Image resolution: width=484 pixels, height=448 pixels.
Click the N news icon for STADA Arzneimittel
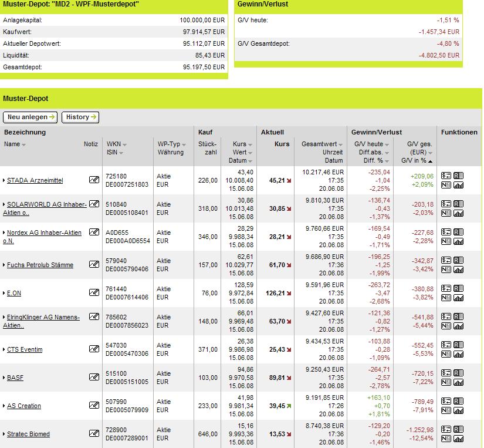pyautogui.click(x=446, y=185)
